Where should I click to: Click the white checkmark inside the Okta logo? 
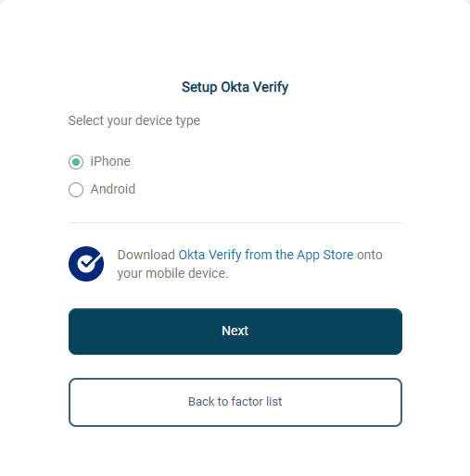(x=88, y=262)
